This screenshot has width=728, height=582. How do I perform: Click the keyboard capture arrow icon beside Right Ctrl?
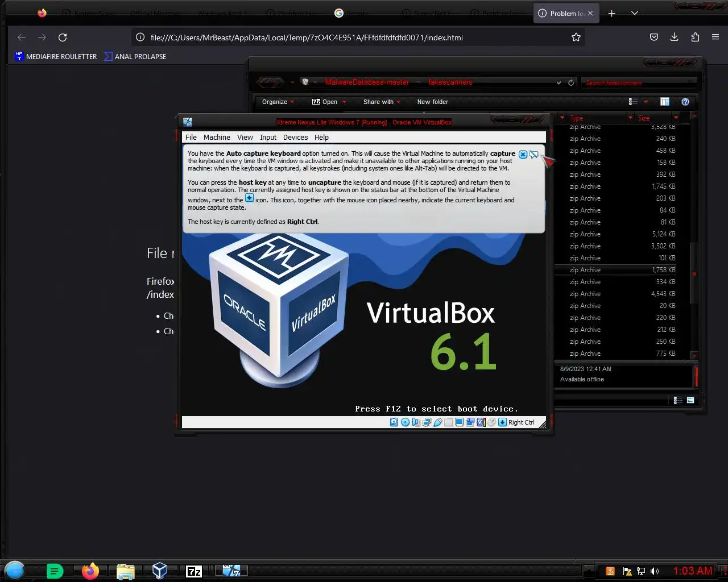[502, 422]
